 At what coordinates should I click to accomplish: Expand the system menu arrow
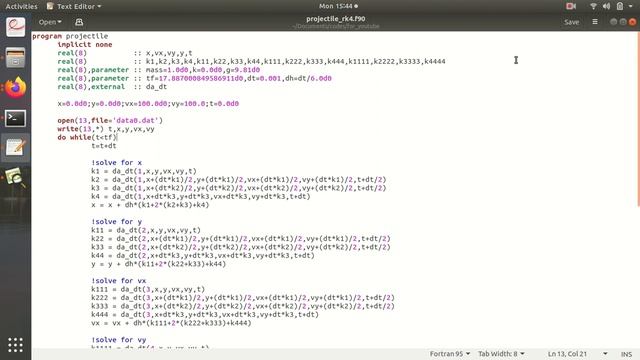click(x=631, y=6)
